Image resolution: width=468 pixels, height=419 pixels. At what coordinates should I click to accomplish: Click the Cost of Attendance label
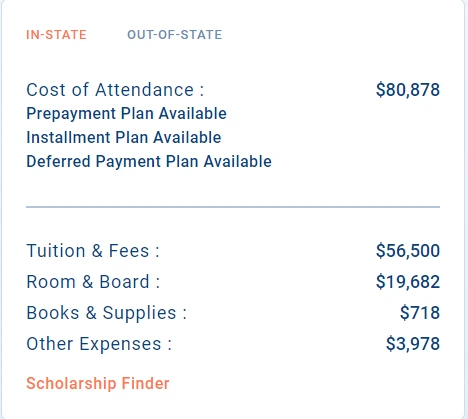pos(115,90)
